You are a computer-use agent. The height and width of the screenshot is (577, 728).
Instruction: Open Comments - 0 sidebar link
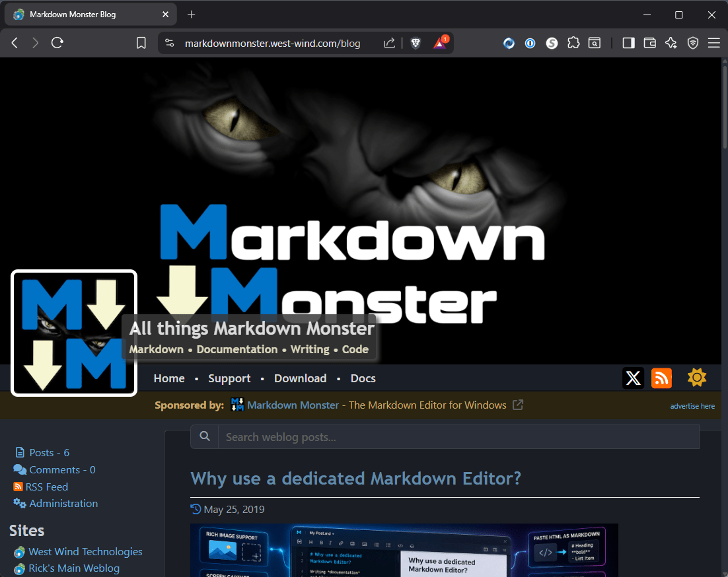click(x=62, y=470)
